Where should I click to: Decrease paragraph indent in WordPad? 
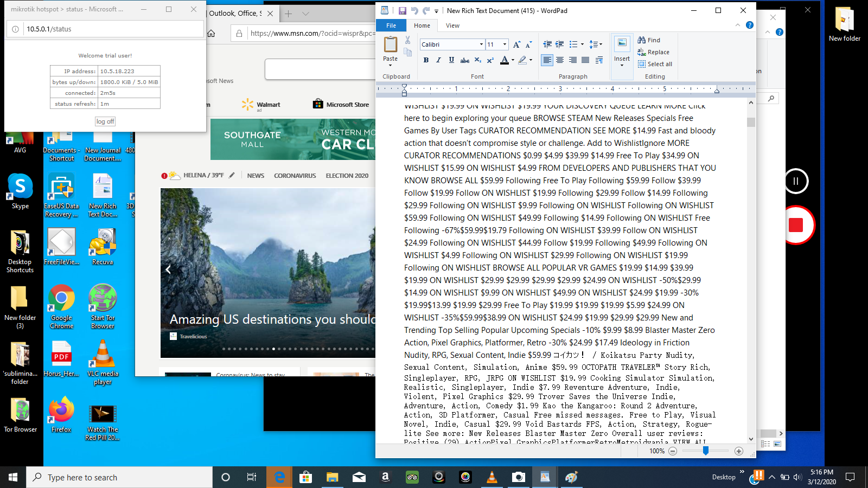point(547,44)
